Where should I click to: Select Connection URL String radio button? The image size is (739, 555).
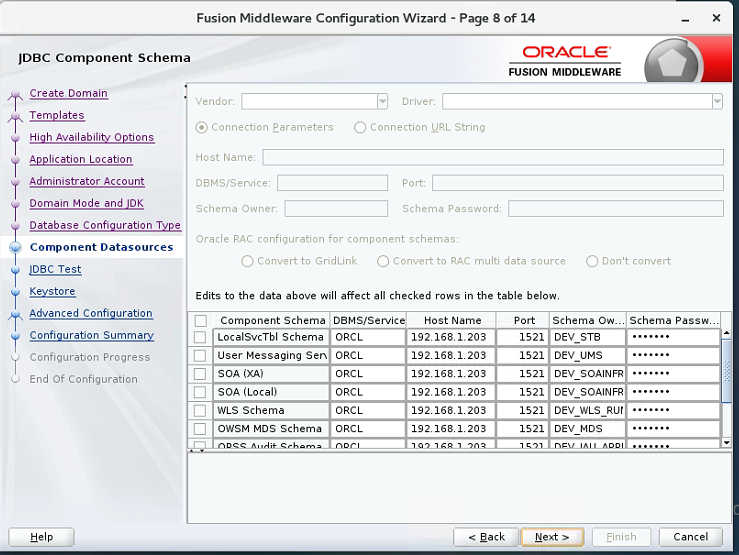pyautogui.click(x=360, y=128)
